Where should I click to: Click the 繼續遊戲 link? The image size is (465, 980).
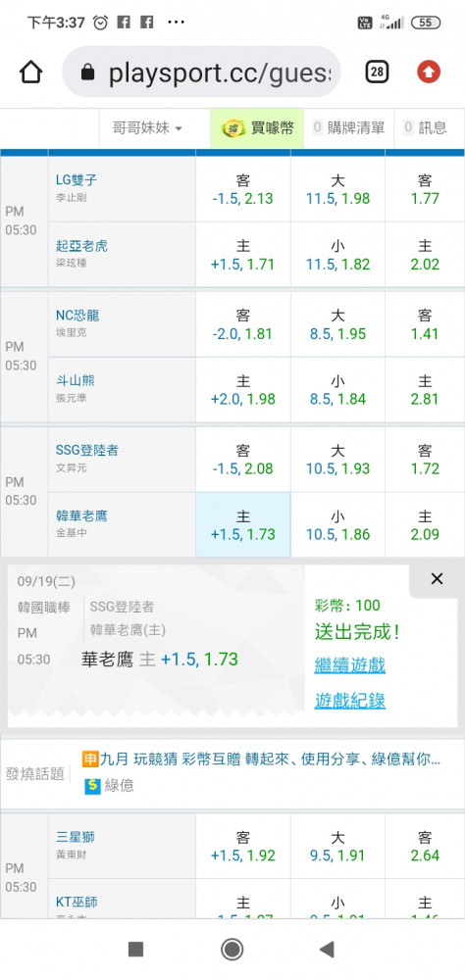pyautogui.click(x=350, y=665)
